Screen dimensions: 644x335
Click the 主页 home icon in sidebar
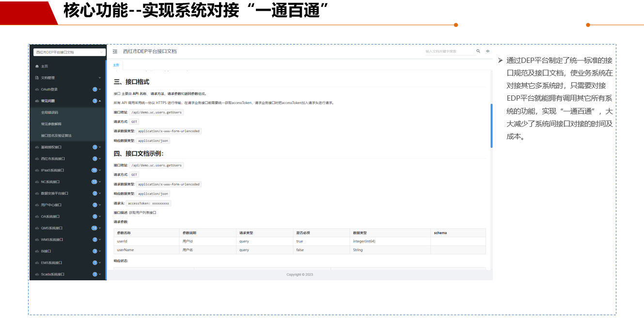point(37,66)
